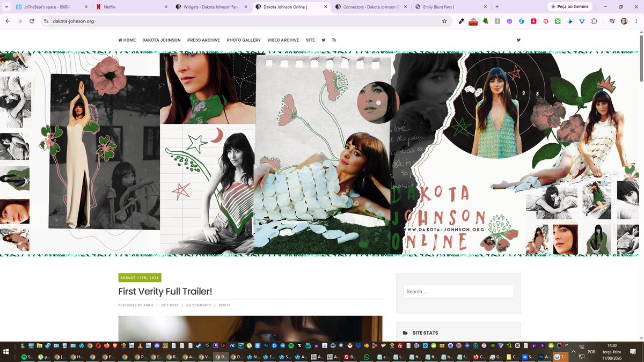Bookmark this page with the star icon
Viewport: 644px width, 362px height.
(x=444, y=21)
